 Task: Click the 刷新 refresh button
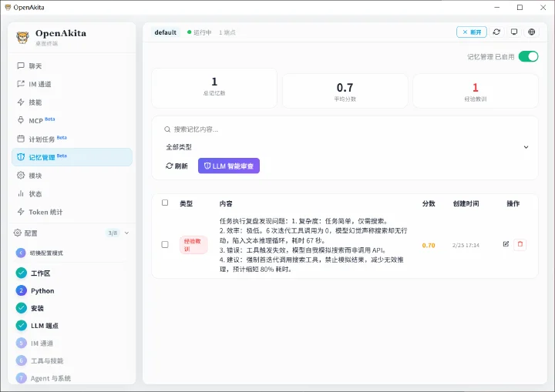pos(177,166)
